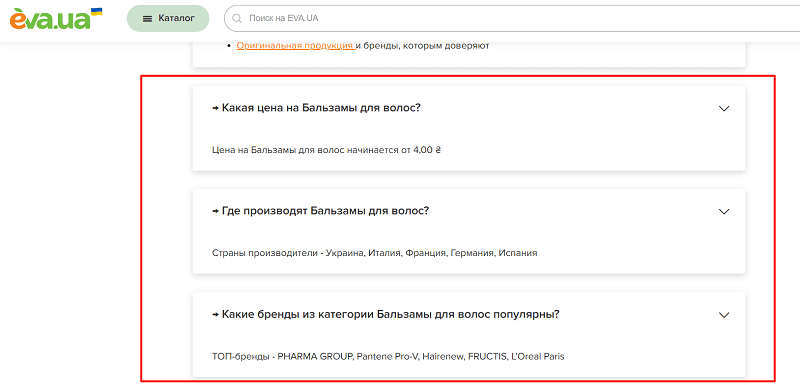Collapse the Где производят Бальзамы chevron

point(723,211)
